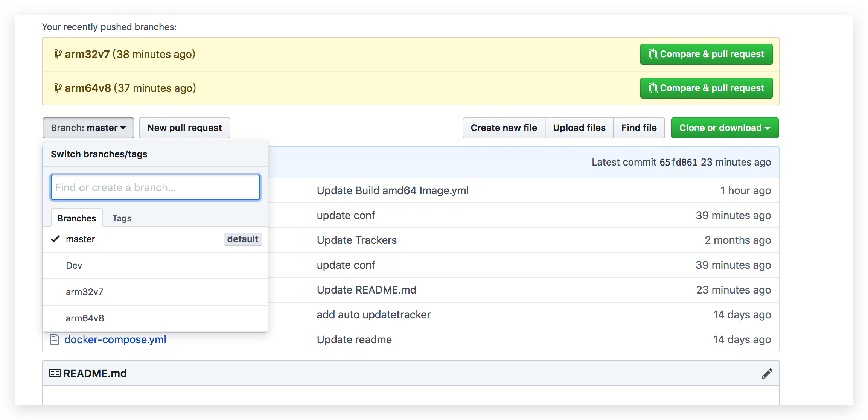This screenshot has height=420, width=868.
Task: Click the Find file button
Action: click(639, 128)
